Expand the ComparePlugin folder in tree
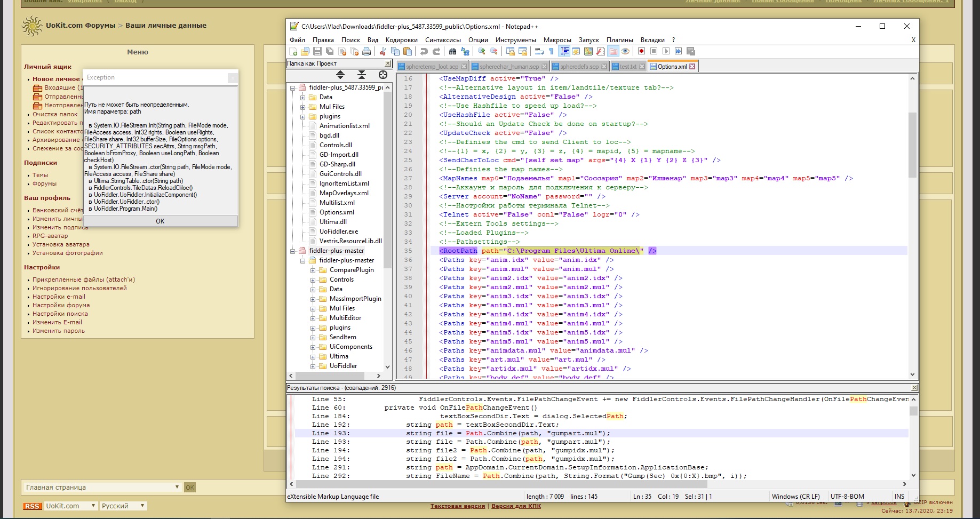The image size is (980, 519). [x=313, y=270]
